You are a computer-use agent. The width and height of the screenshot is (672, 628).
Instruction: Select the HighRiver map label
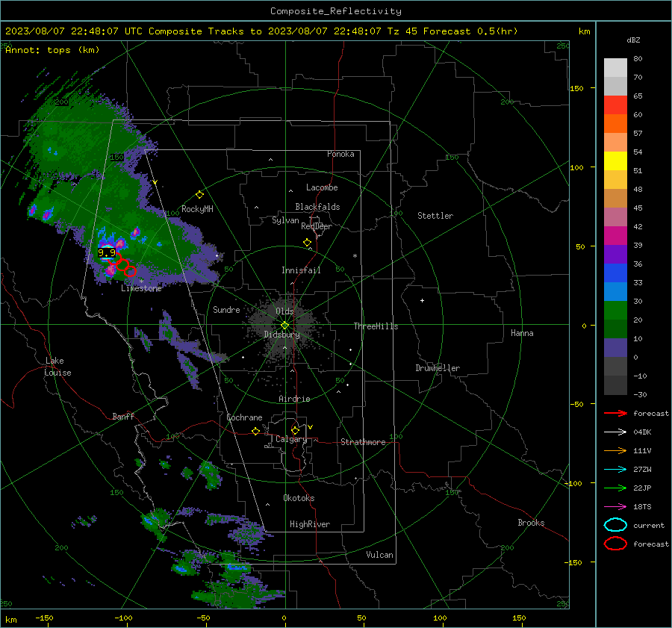(310, 524)
